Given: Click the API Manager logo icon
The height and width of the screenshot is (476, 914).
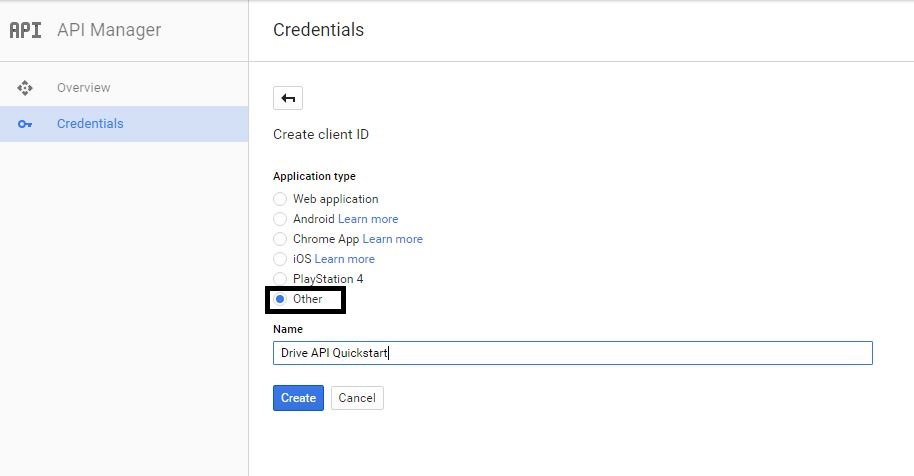Looking at the screenshot, I should click(x=25, y=30).
